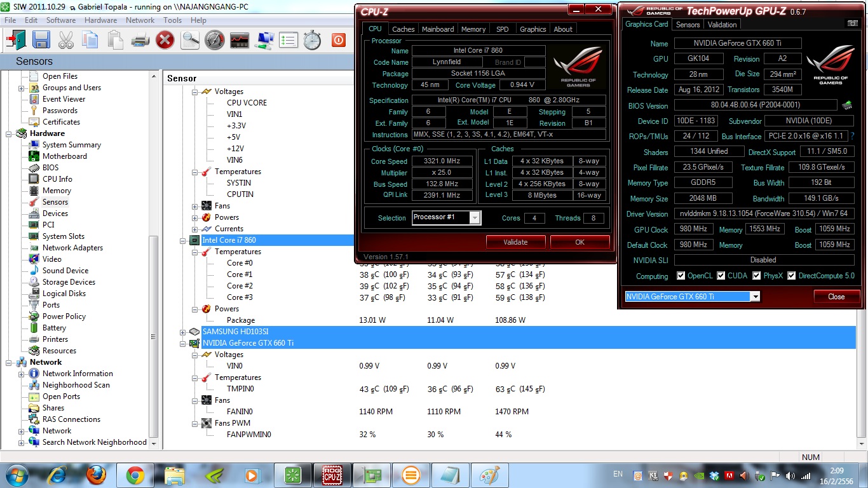868x488 pixels.
Task: Click the Copy documents toolbar icon
Action: [90, 40]
